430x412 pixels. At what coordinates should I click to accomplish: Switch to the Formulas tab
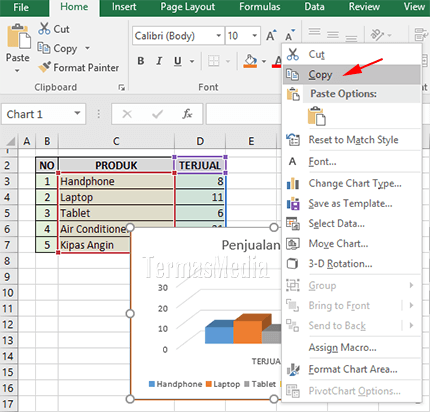tap(260, 7)
